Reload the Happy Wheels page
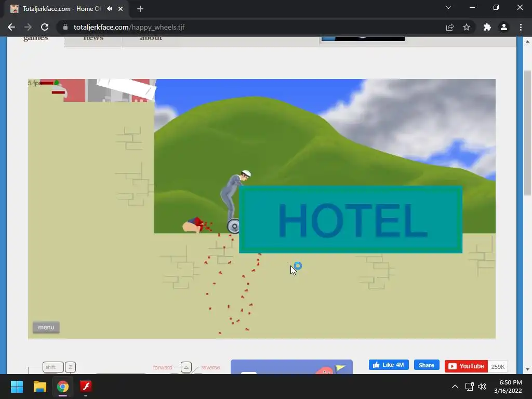This screenshot has width=532, height=399. click(45, 27)
